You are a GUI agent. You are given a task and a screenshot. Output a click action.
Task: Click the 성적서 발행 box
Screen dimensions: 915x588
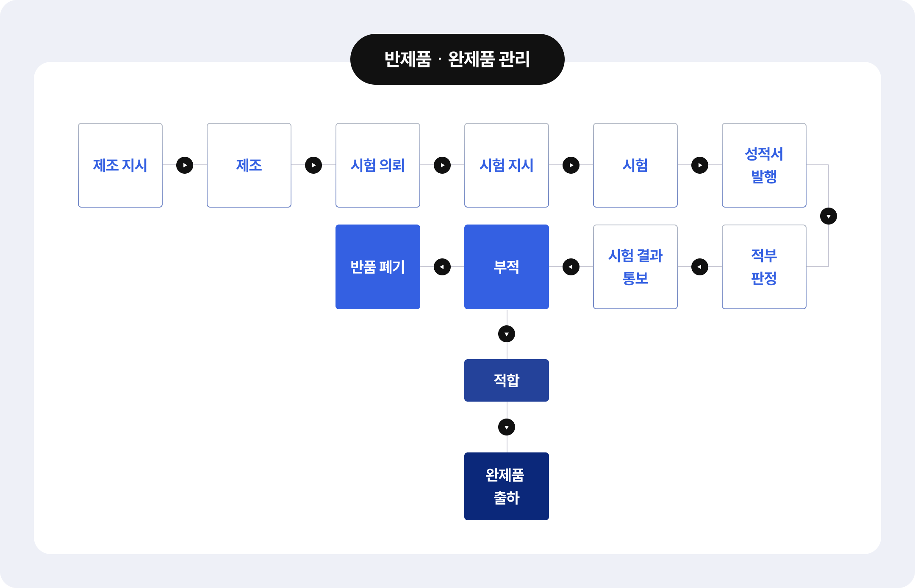click(x=764, y=165)
